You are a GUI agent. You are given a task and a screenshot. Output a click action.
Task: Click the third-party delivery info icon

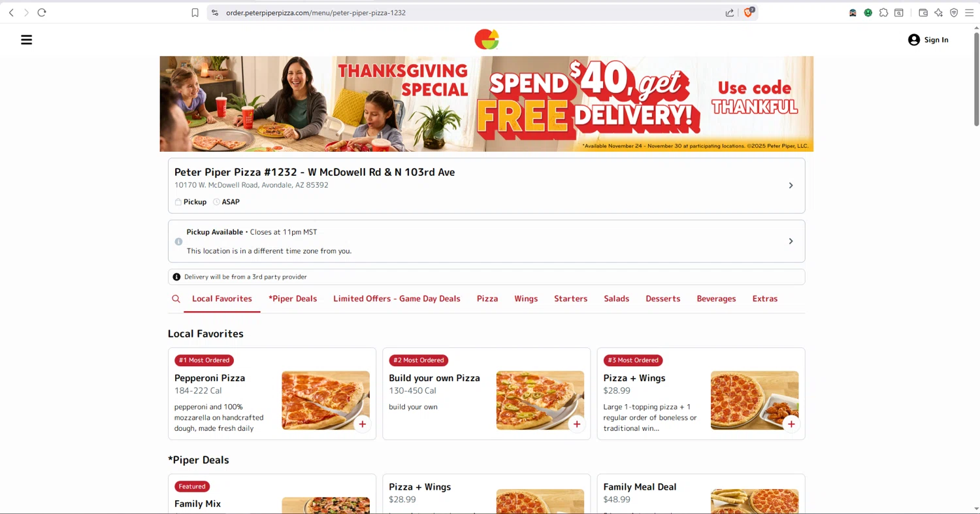[x=176, y=277]
